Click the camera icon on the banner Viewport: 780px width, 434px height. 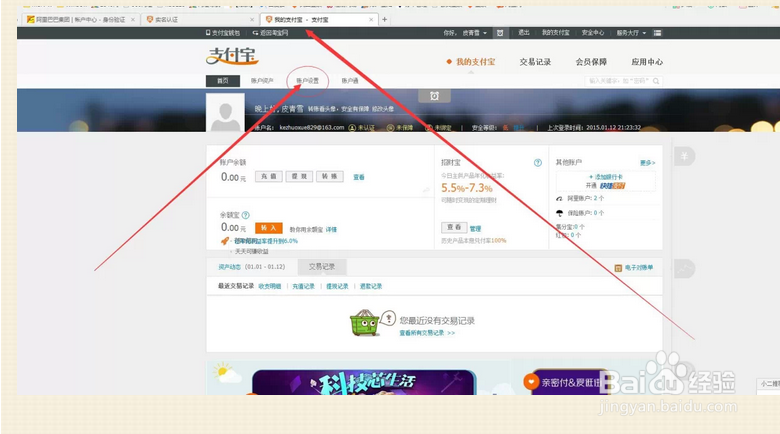tap(434, 96)
